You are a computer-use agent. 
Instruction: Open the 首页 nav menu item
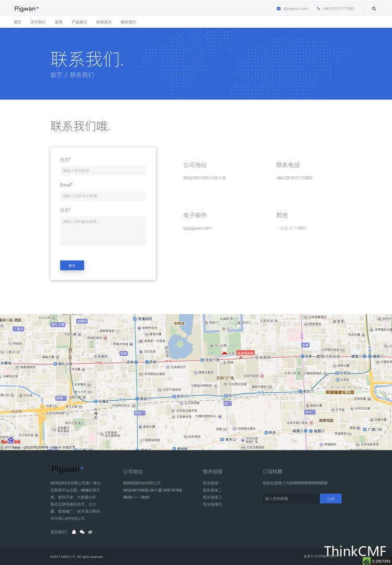17,22
